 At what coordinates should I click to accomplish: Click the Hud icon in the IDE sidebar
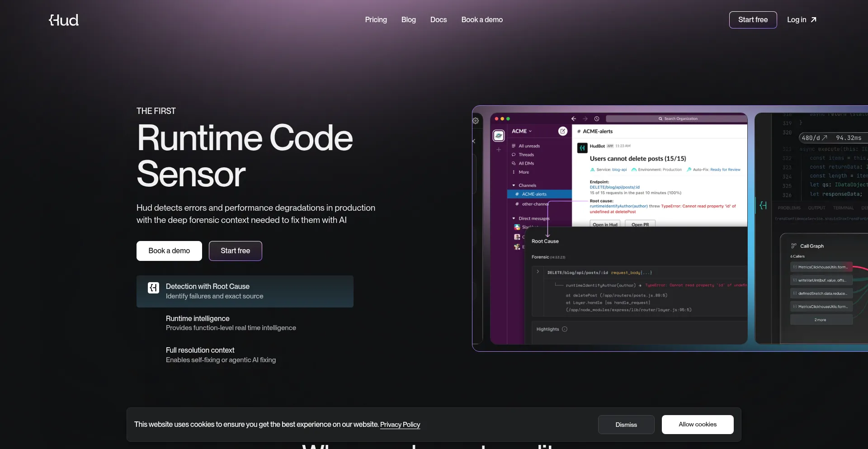(x=763, y=205)
